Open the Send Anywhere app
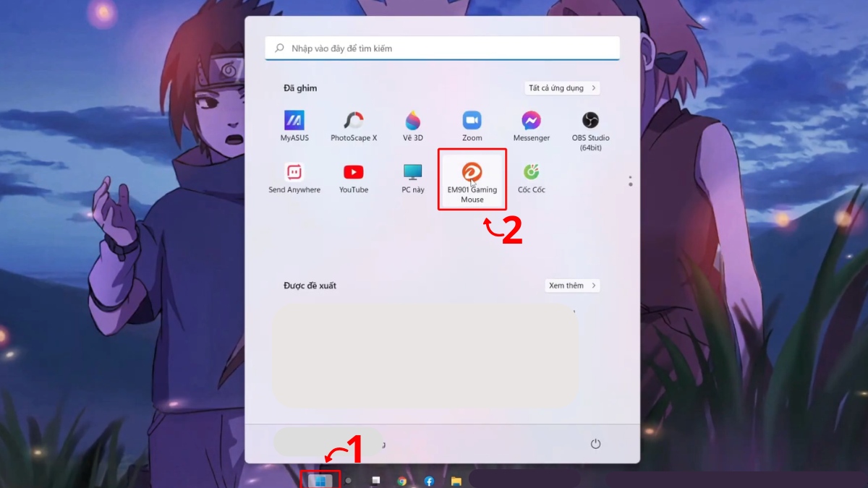 pyautogui.click(x=294, y=178)
